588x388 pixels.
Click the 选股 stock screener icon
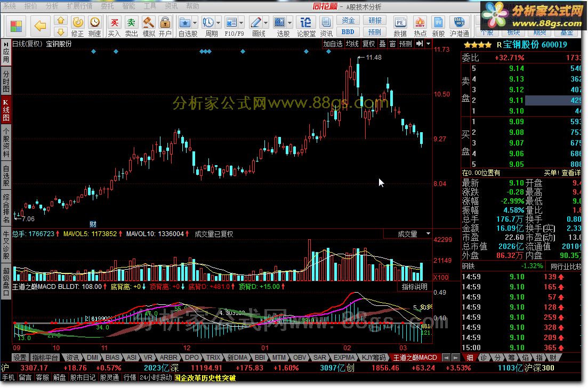tap(280, 22)
